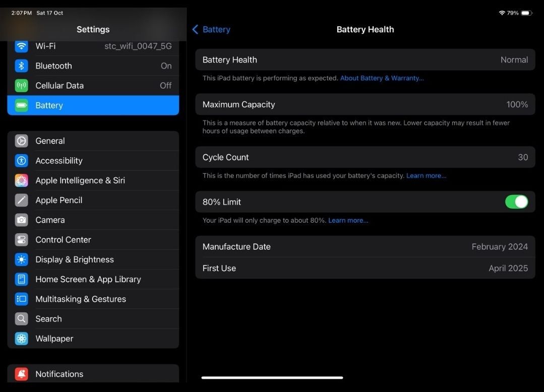Tap the Cellular Data "Off" status value

[x=166, y=86]
